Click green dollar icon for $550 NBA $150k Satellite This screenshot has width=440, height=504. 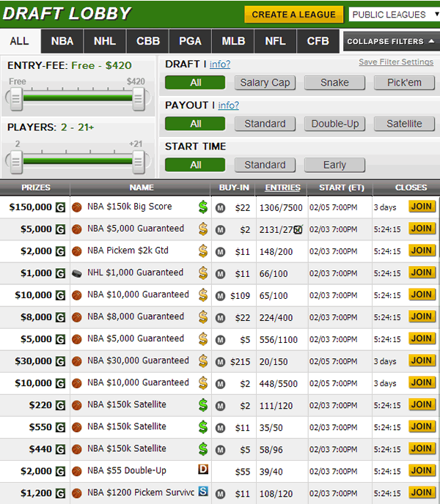203,427
